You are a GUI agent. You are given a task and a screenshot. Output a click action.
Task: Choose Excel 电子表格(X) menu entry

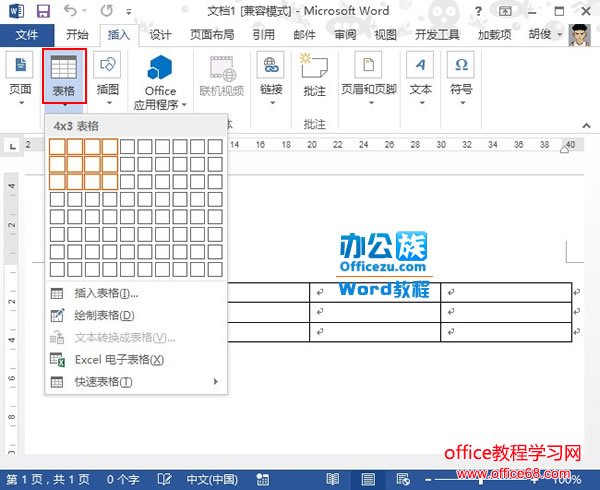coord(136,360)
